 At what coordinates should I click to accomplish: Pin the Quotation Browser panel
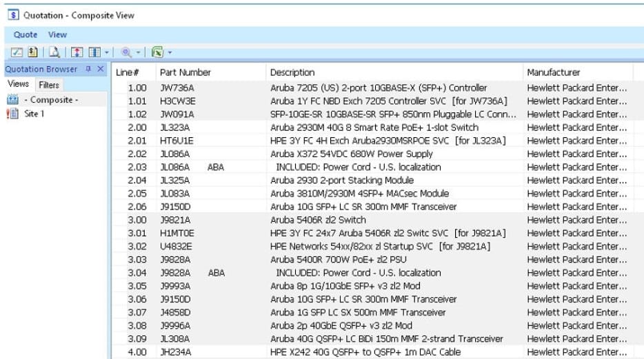point(88,69)
